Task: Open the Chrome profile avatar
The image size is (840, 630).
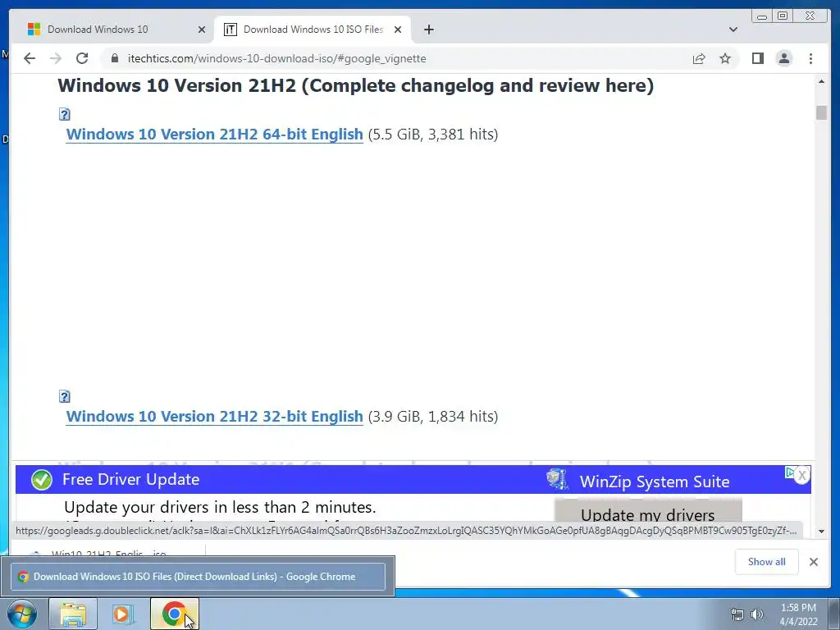Action: [783, 58]
